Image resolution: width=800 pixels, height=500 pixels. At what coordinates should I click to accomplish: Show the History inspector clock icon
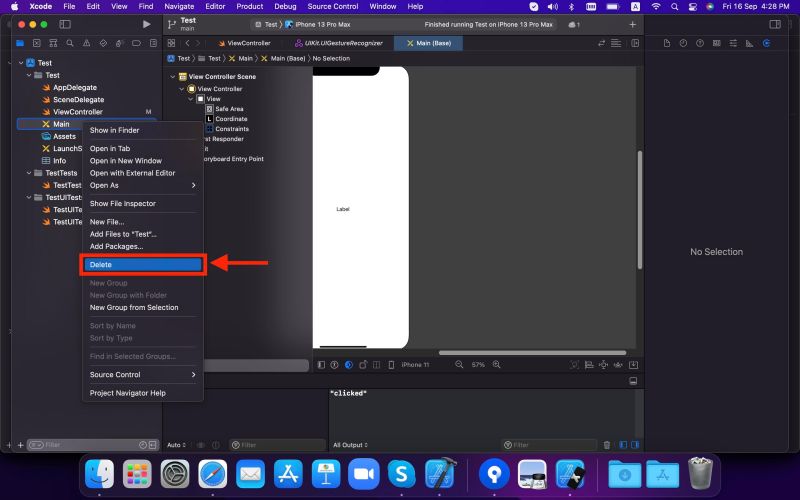pos(683,43)
